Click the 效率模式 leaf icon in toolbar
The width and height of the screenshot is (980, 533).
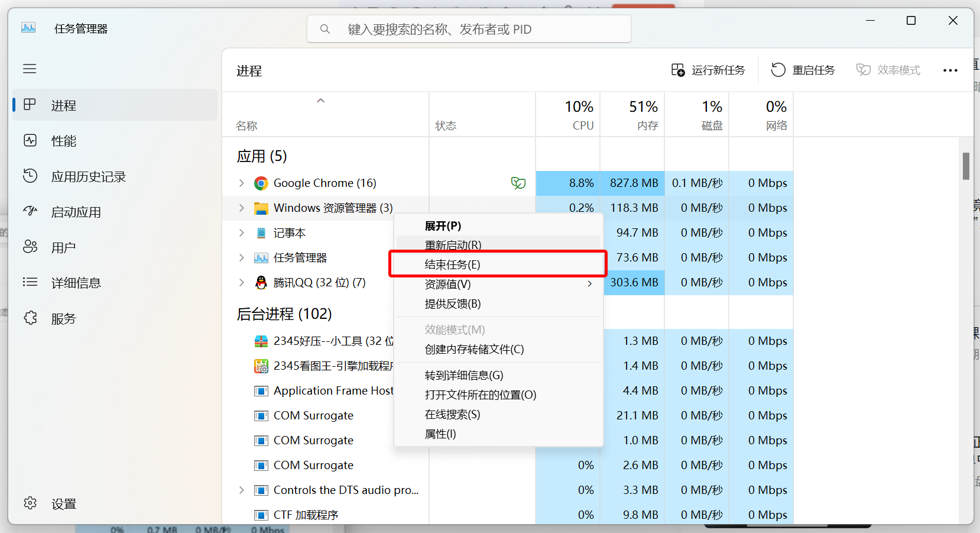[864, 69]
